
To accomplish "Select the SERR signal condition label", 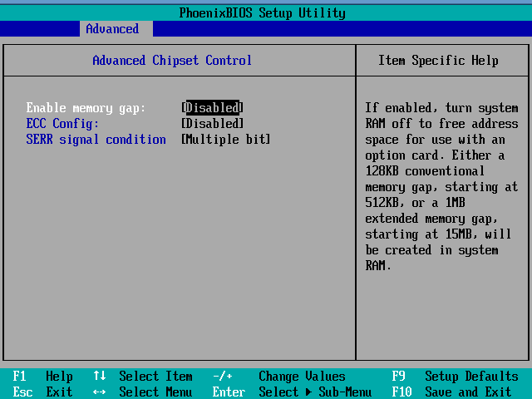I will coord(96,140).
